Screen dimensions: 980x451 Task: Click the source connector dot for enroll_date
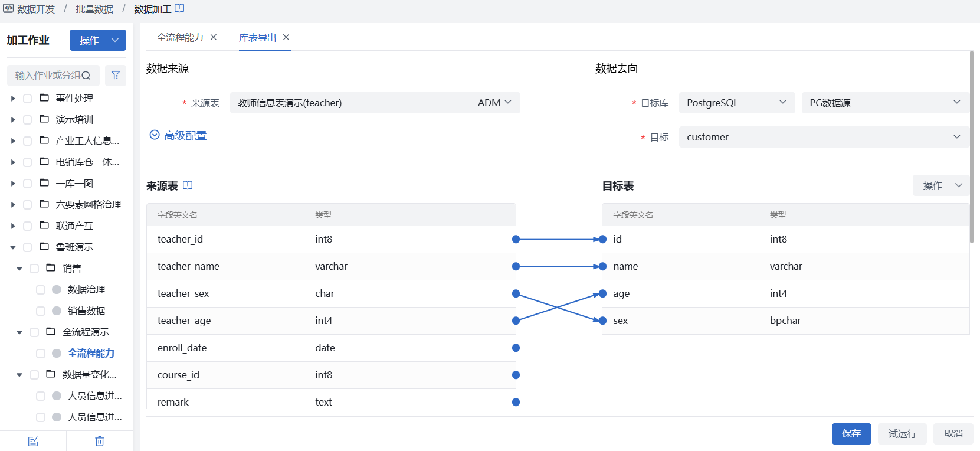[516, 348]
